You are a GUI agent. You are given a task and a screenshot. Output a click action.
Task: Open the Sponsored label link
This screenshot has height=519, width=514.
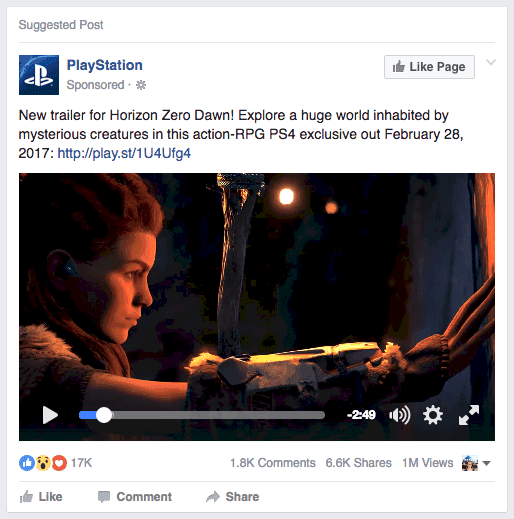click(95, 85)
